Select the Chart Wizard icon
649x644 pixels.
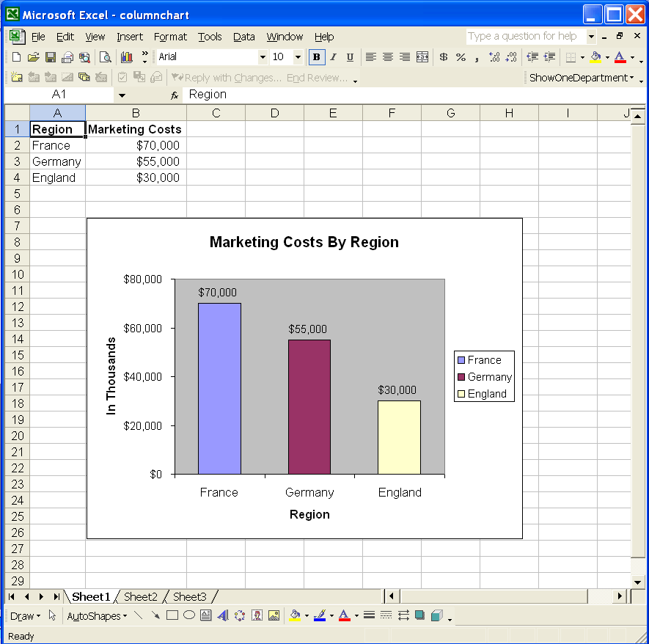(126, 56)
